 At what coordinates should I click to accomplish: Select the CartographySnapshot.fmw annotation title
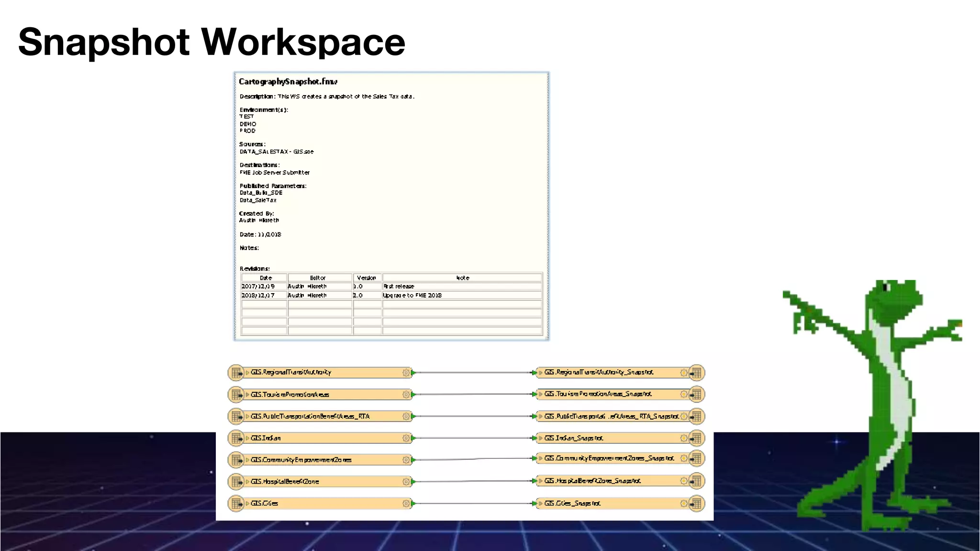pyautogui.click(x=288, y=82)
